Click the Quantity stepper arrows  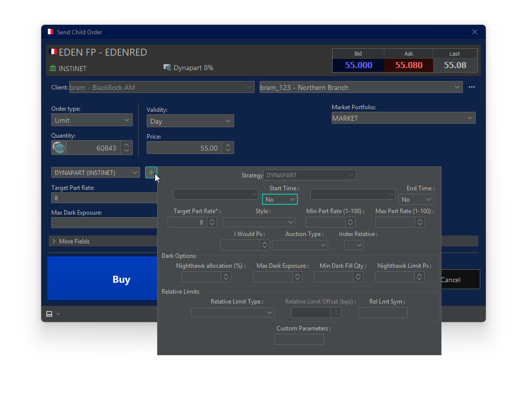coord(127,148)
